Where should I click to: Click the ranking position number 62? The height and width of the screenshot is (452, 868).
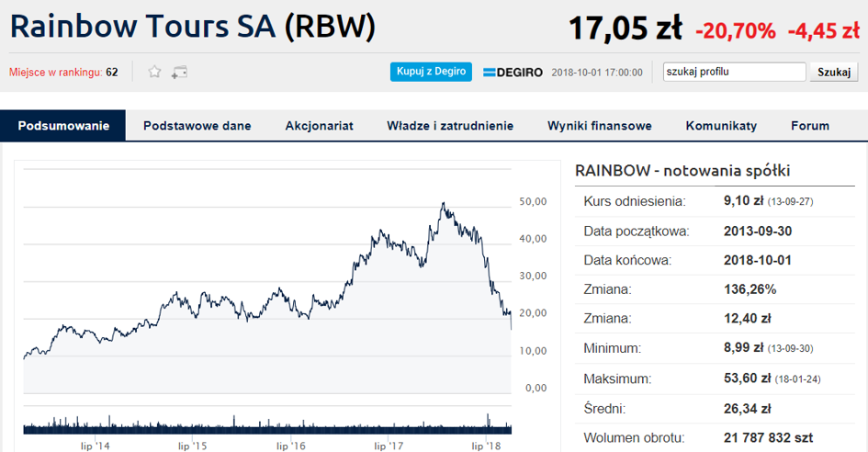tap(112, 72)
